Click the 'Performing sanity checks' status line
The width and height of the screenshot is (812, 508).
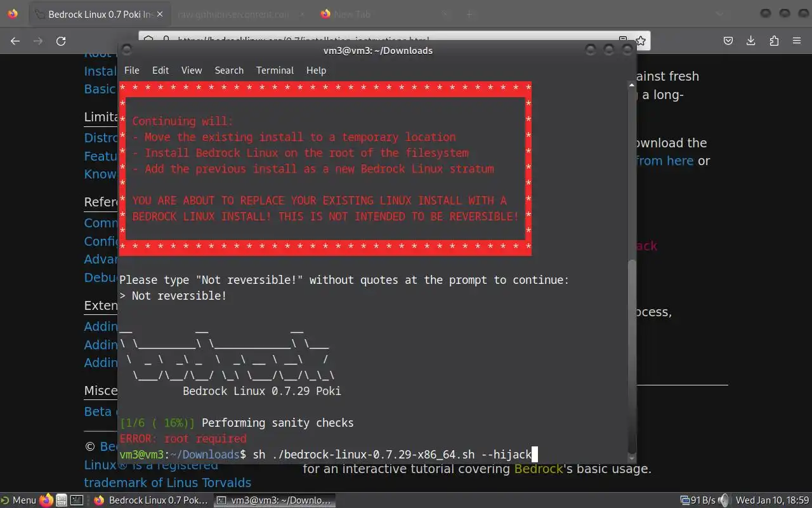pos(278,423)
